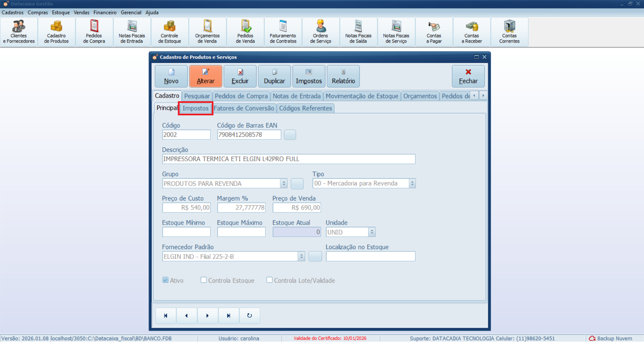The height and width of the screenshot is (342, 644).
Task: Open Notas Fiscais de Saída icon
Action: pyautogui.click(x=358, y=32)
